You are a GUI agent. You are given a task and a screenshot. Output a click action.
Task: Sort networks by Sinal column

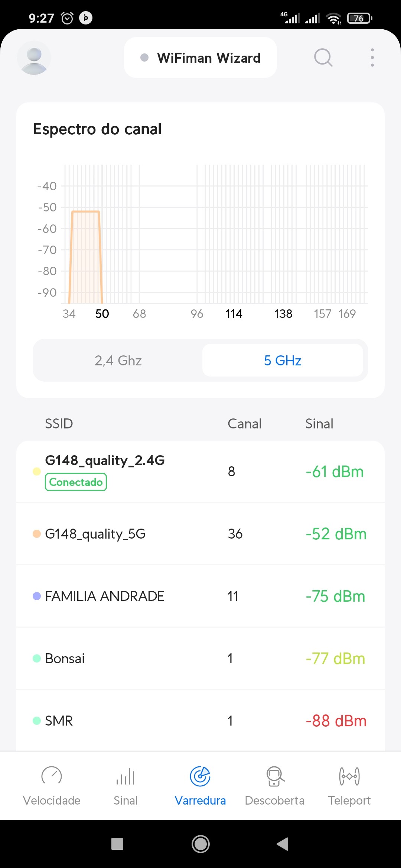click(319, 424)
